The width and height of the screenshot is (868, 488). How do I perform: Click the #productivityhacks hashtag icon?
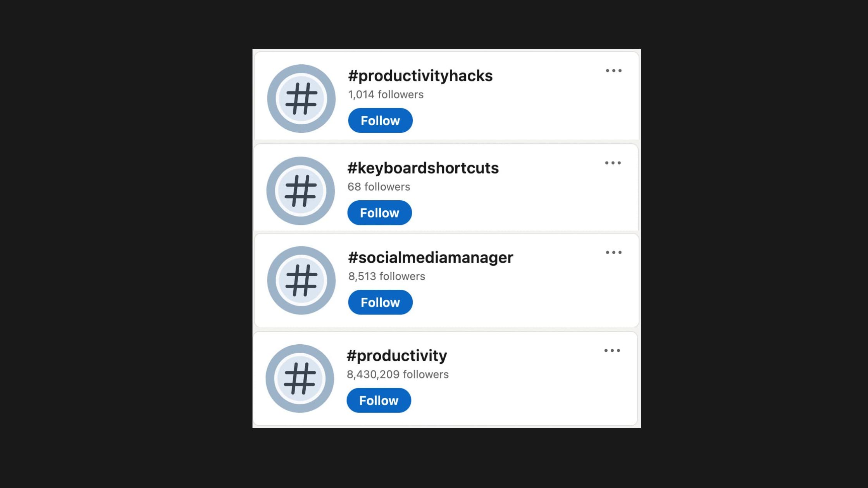pos(301,98)
